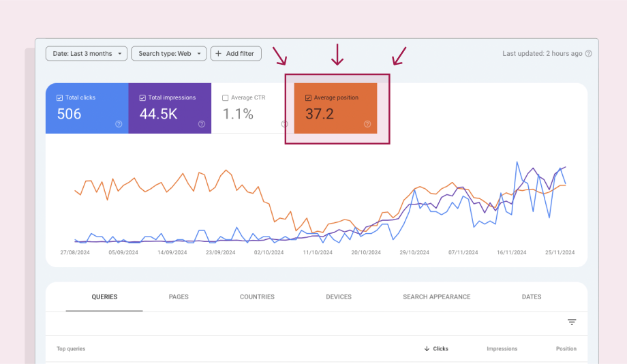Viewport: 627px width, 364px height.
Task: Select the 1.1% Average CTR value
Action: pyautogui.click(x=238, y=114)
